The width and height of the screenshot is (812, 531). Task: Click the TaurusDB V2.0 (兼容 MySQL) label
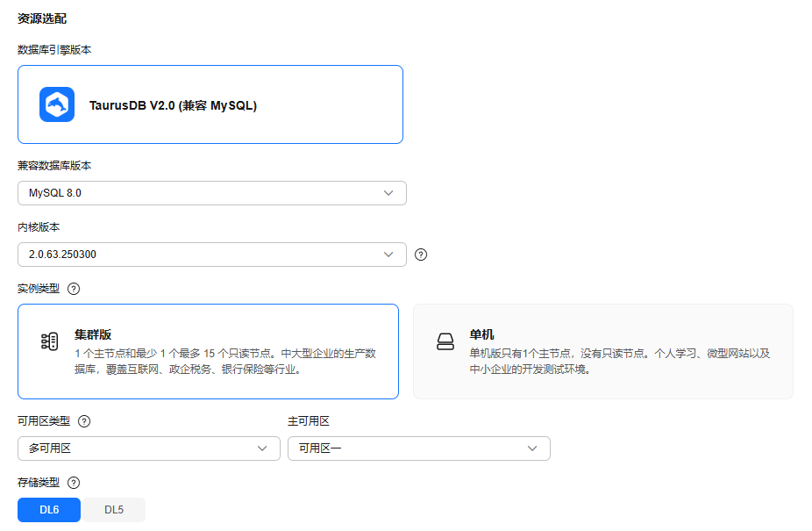(x=173, y=105)
